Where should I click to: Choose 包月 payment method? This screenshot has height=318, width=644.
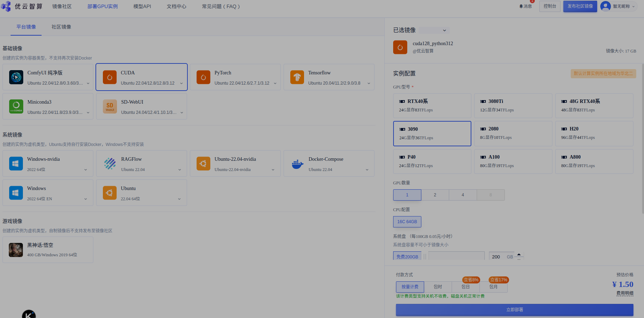pos(493,287)
